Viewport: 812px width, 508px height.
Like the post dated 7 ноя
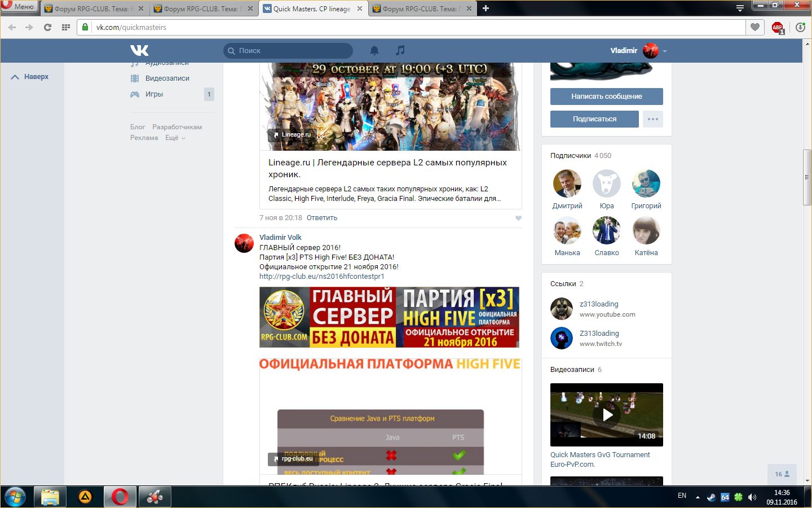518,218
